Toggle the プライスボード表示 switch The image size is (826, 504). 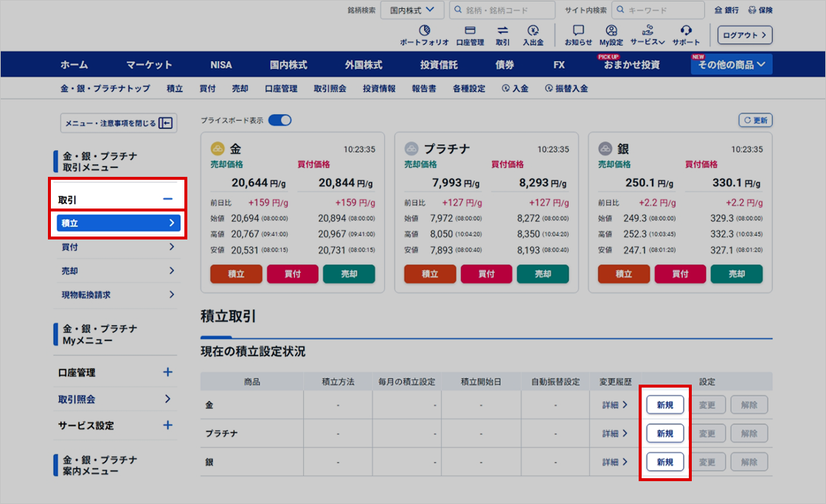click(x=280, y=120)
